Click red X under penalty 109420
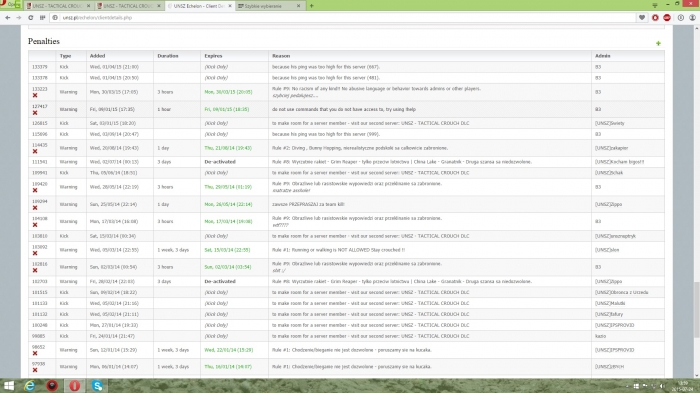This screenshot has width=700, height=393. (x=35, y=190)
